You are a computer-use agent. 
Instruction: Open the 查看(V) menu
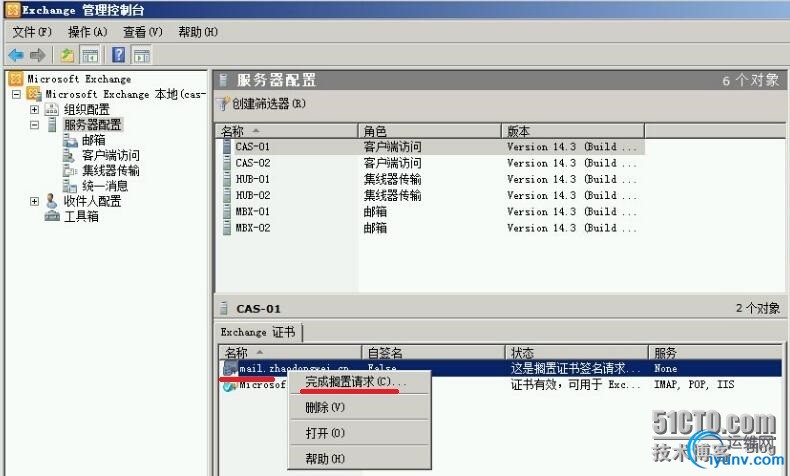tap(143, 32)
